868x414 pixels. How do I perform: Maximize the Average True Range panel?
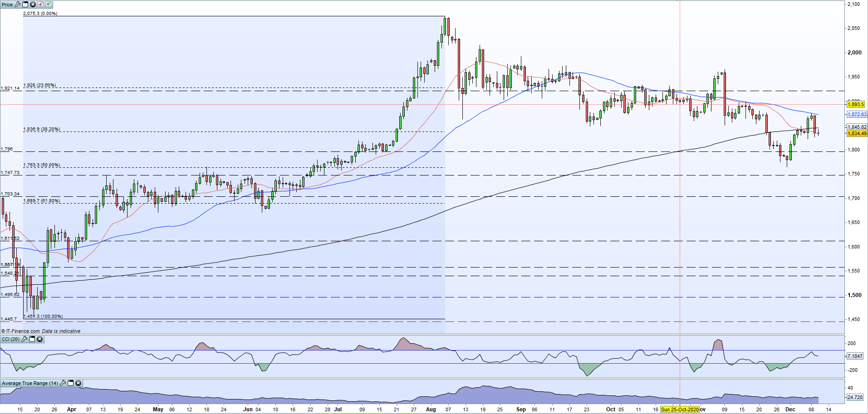[71, 383]
